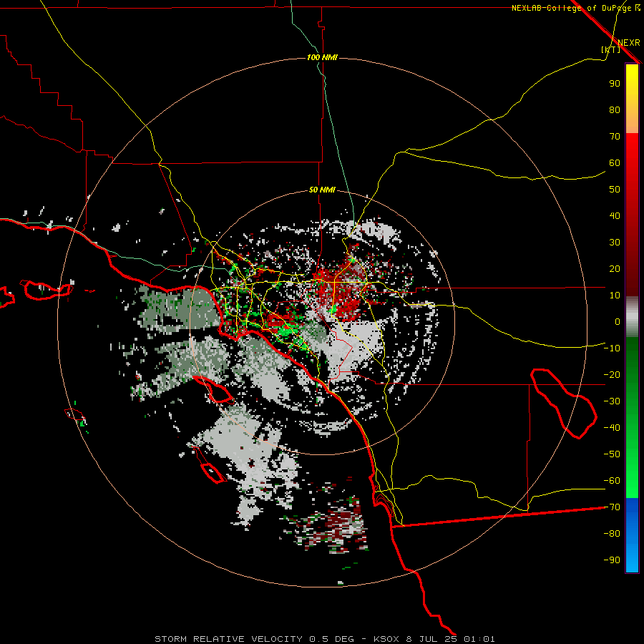Select the "90" value on velocity scale
Image resolution: width=644 pixels, height=644 pixels.
pyautogui.click(x=615, y=84)
